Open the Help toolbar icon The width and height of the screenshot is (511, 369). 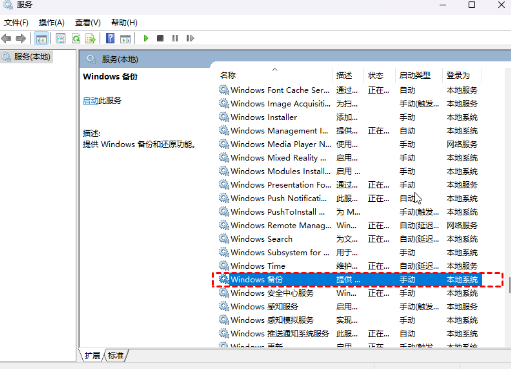pos(110,38)
